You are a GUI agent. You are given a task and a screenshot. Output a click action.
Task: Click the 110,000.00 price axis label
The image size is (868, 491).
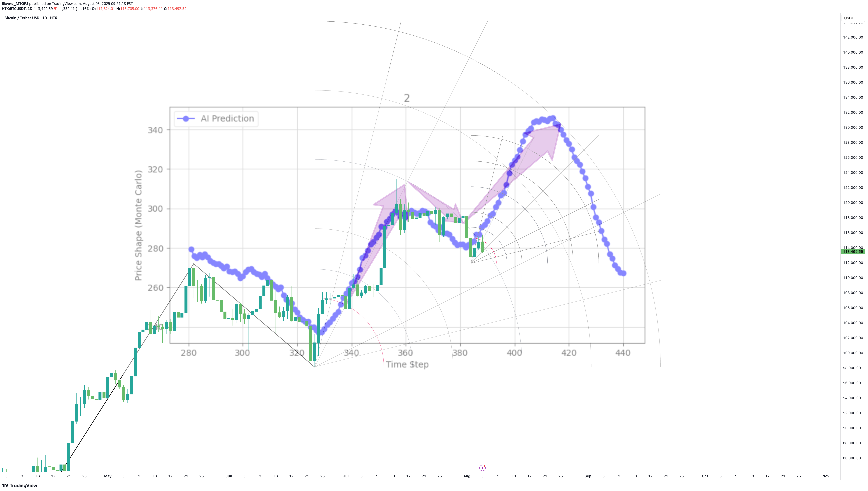tap(853, 278)
